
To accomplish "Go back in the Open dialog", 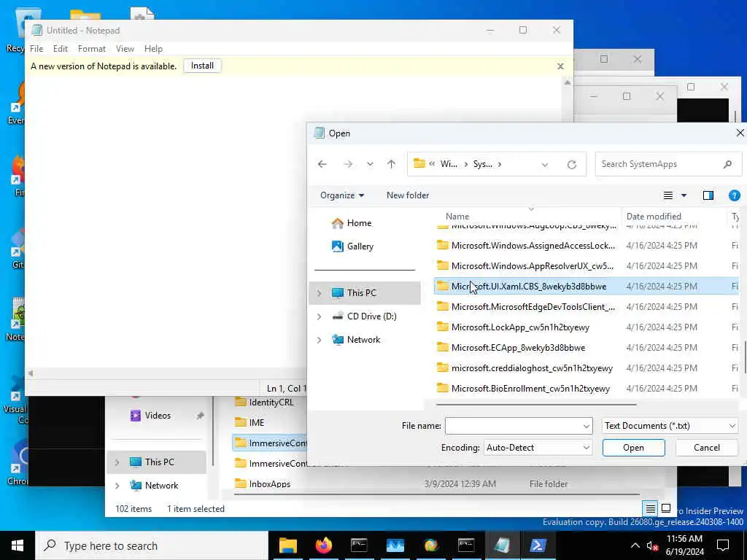I will click(x=322, y=164).
